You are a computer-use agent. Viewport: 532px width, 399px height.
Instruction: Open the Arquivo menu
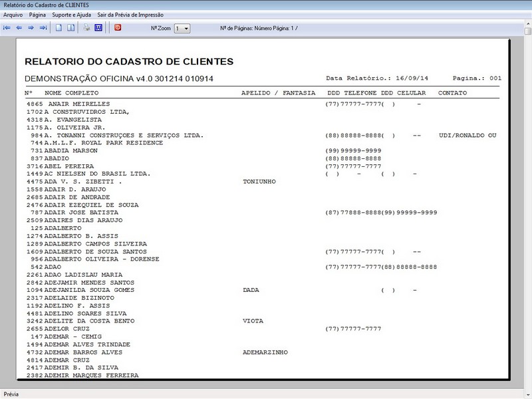[x=13, y=15]
